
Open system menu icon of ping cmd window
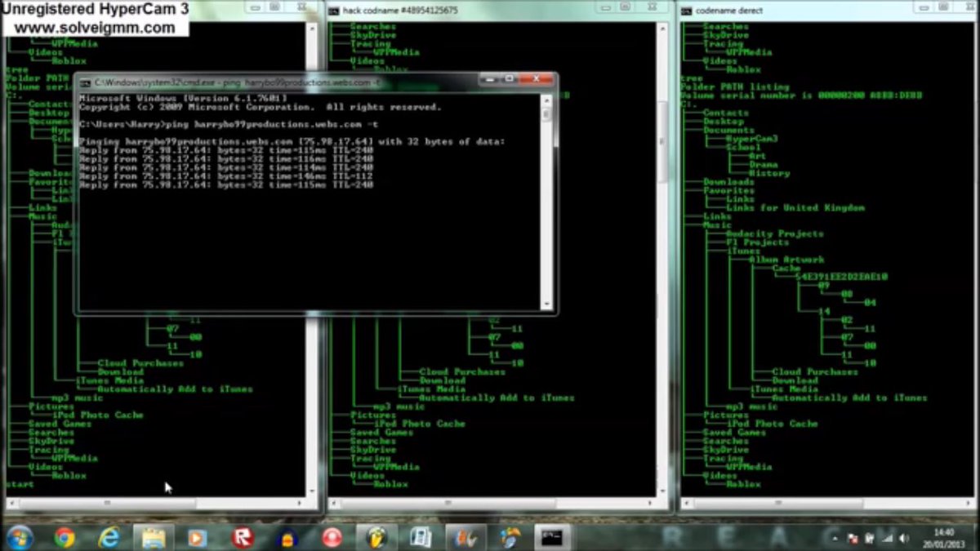click(x=85, y=82)
